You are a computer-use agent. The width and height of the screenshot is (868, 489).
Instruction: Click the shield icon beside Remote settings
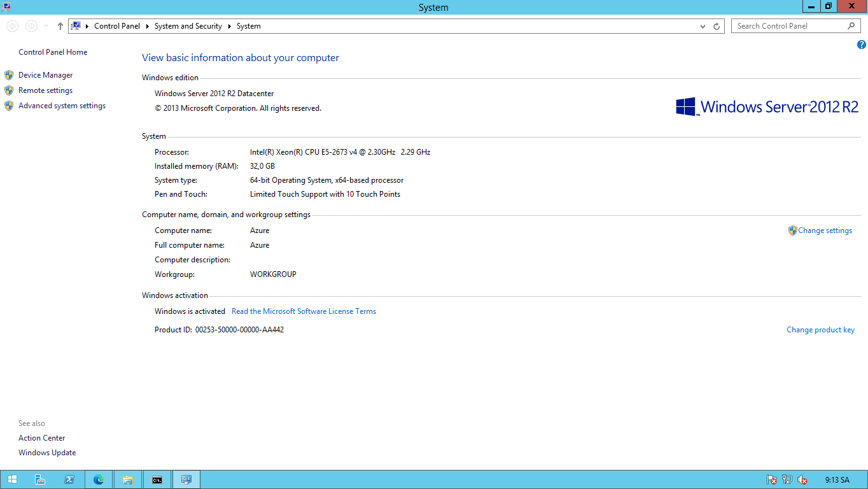click(9, 90)
